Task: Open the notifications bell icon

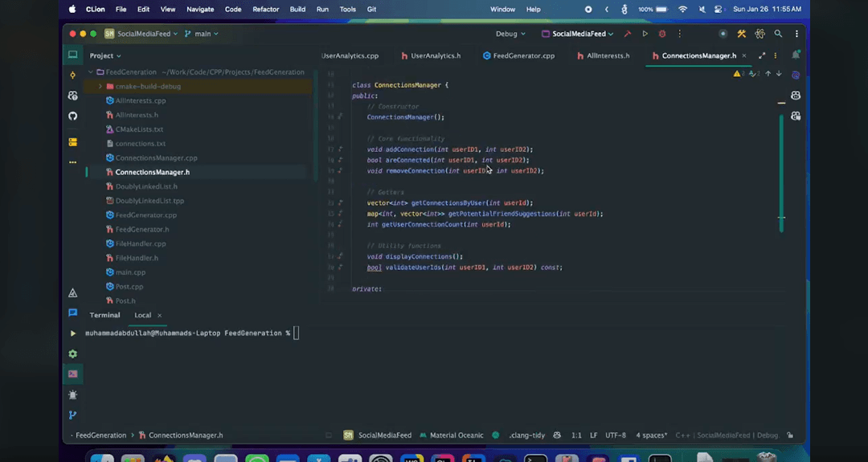Action: coord(796,55)
